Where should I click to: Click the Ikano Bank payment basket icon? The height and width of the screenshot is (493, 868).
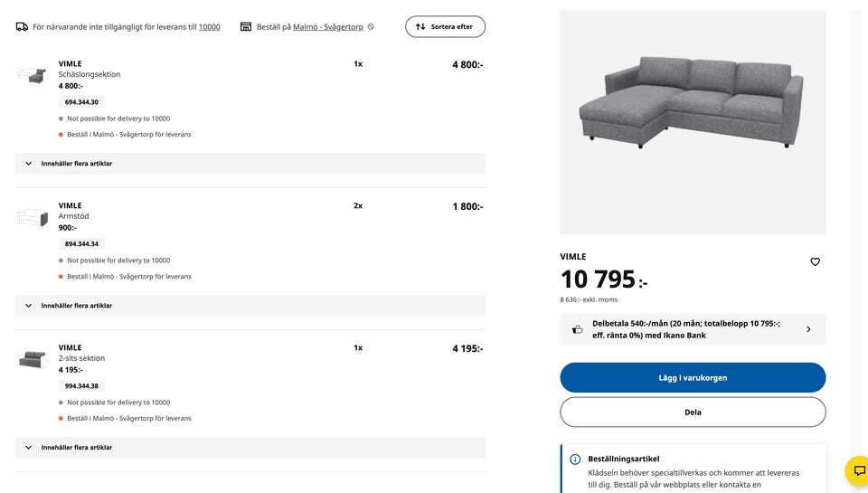pyautogui.click(x=578, y=329)
